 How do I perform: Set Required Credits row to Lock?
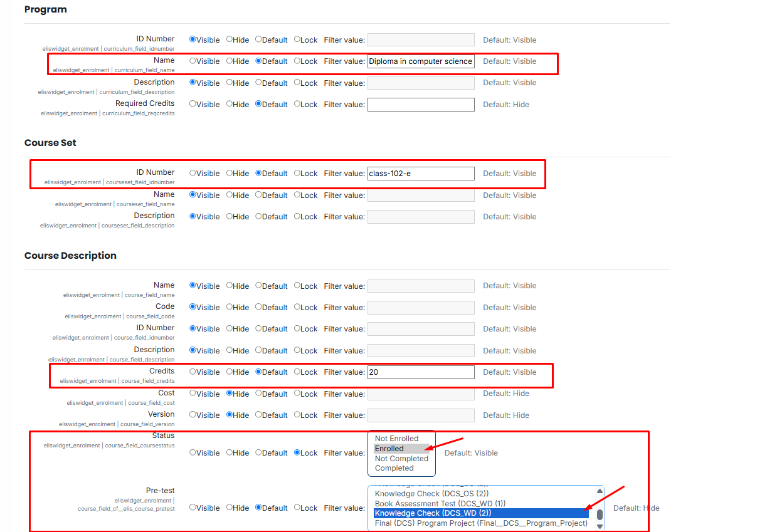point(297,104)
